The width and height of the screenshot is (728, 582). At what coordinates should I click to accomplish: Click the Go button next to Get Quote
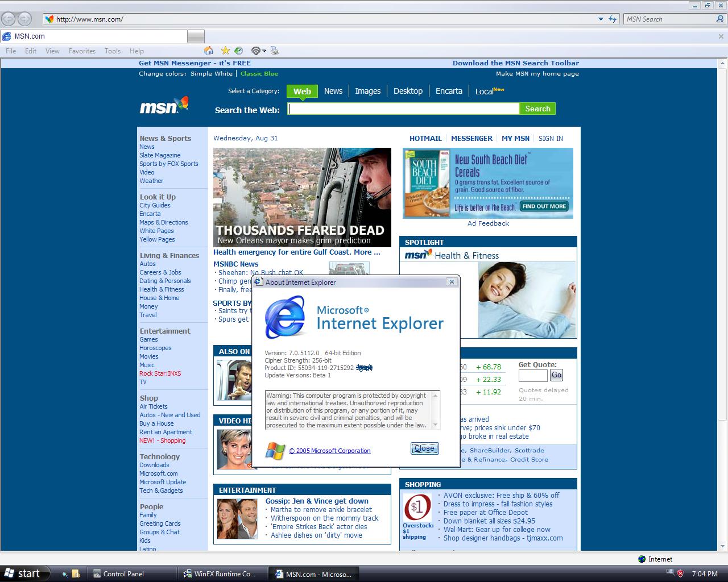(556, 375)
